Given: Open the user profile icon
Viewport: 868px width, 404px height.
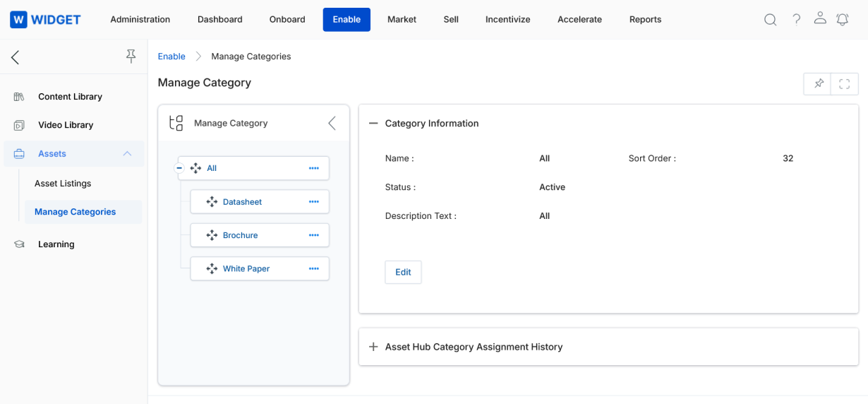Looking at the screenshot, I should coord(819,19).
